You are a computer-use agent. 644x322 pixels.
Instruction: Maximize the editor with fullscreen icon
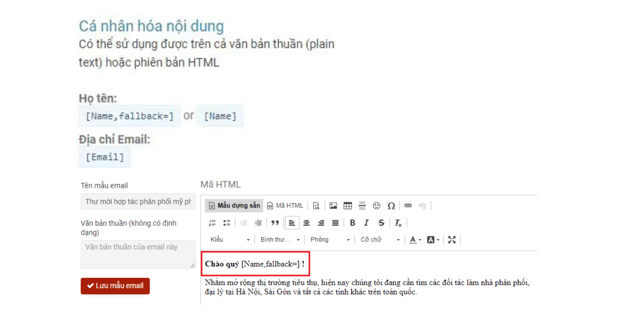pos(452,240)
